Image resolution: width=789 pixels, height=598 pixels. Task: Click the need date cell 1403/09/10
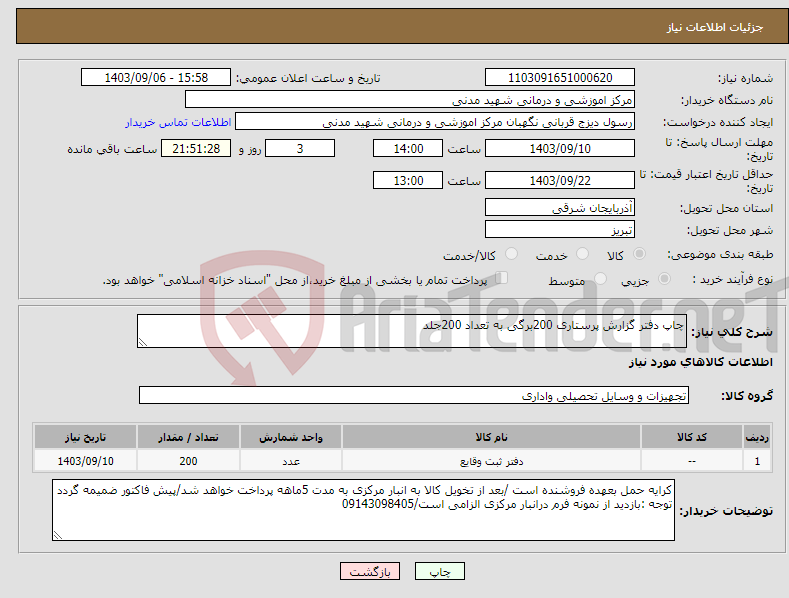click(x=85, y=461)
